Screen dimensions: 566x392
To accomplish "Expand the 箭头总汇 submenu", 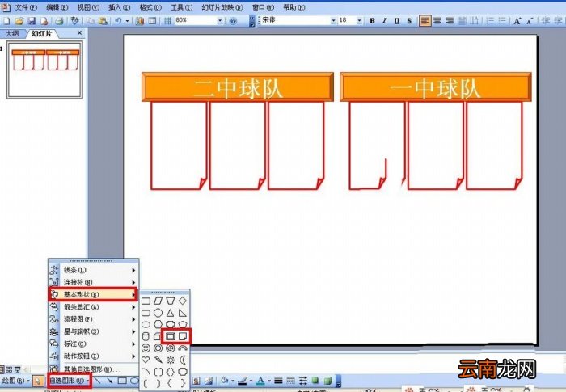I will [x=93, y=307].
